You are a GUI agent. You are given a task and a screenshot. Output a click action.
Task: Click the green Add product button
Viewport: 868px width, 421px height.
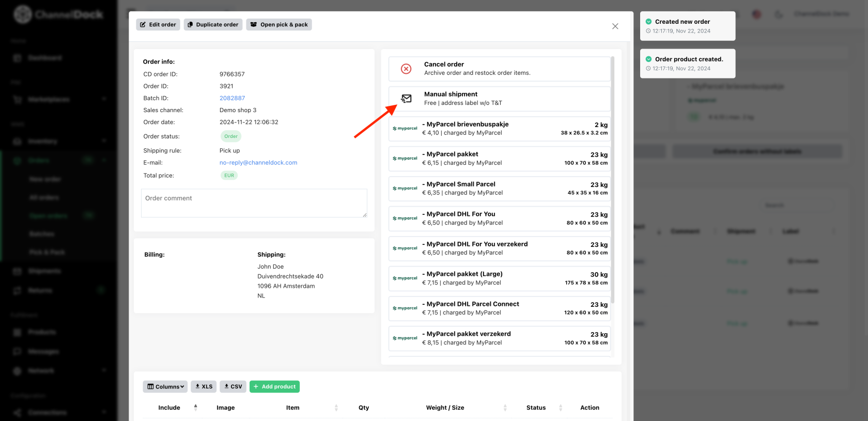pyautogui.click(x=274, y=386)
